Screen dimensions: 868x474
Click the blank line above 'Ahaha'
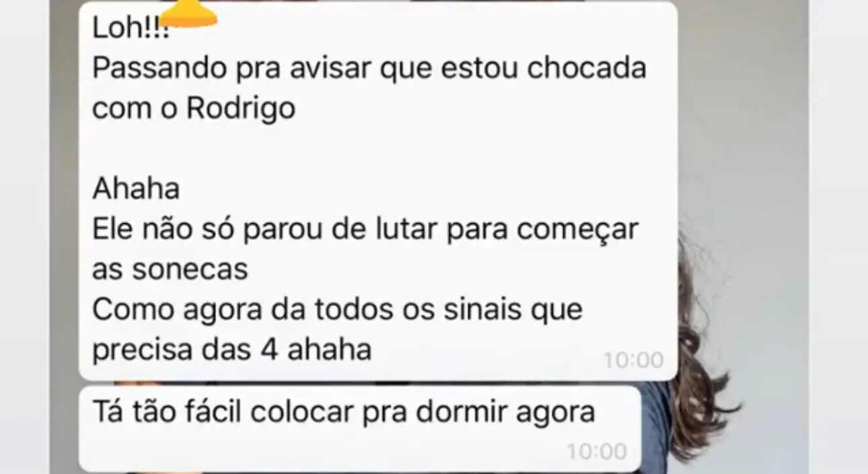[x=377, y=149]
